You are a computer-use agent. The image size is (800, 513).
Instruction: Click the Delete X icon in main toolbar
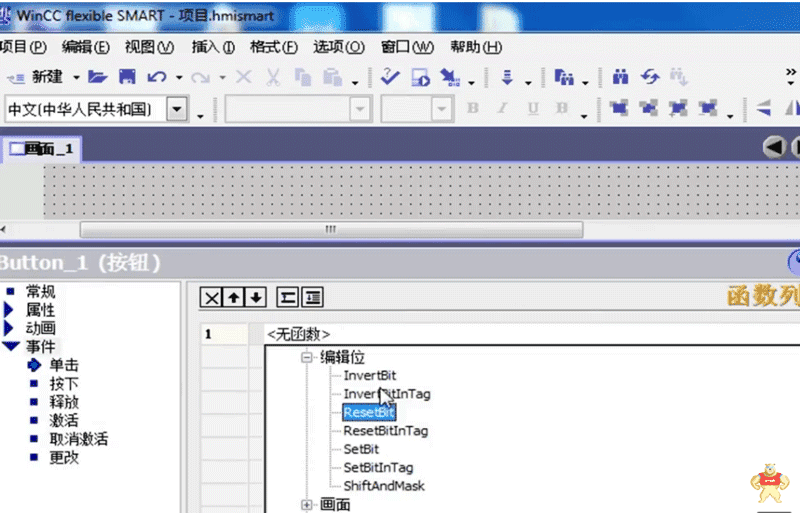tap(243, 77)
